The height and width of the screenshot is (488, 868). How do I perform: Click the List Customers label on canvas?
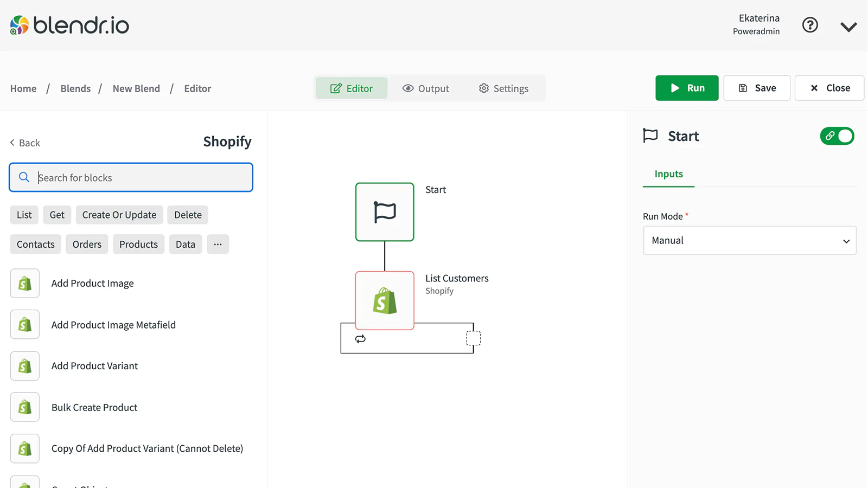click(457, 278)
